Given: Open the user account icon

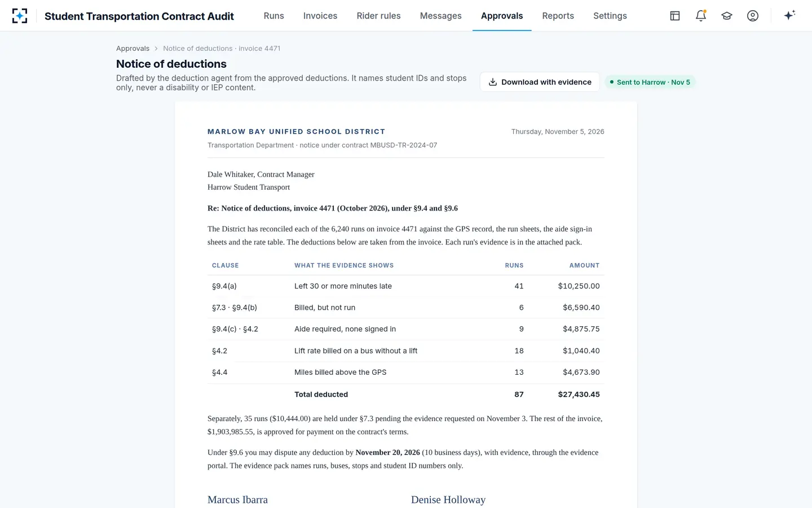Looking at the screenshot, I should point(753,16).
